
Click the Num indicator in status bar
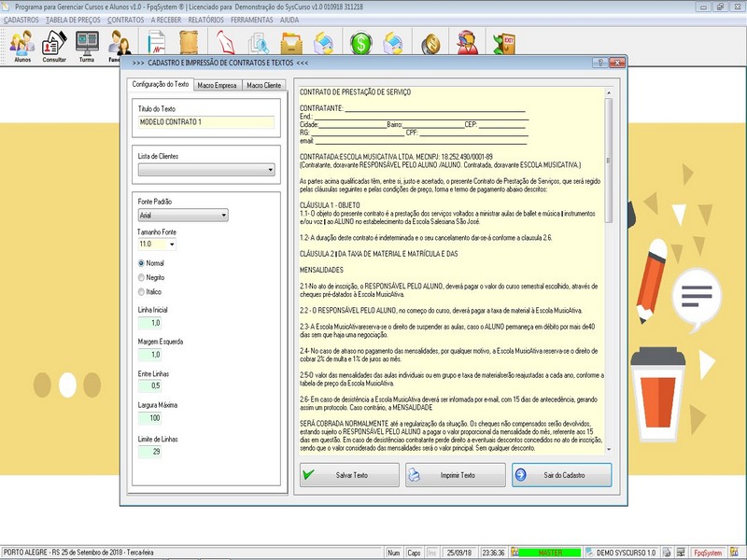click(393, 553)
